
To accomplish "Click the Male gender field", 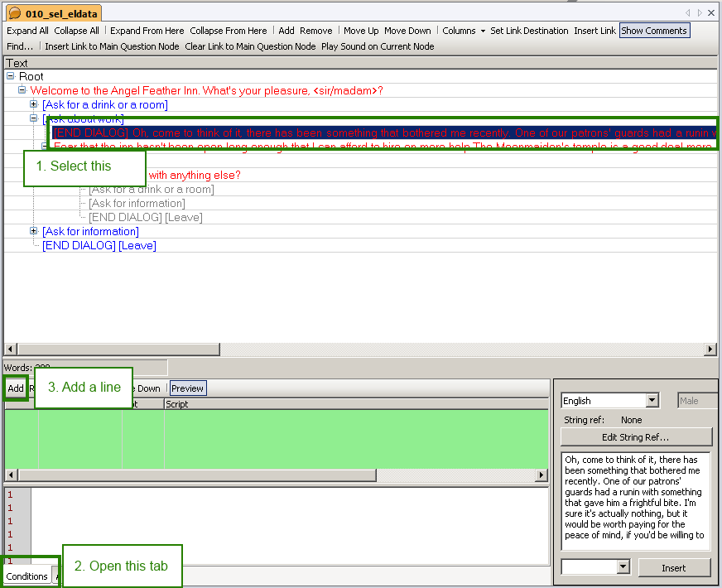I will [697, 401].
